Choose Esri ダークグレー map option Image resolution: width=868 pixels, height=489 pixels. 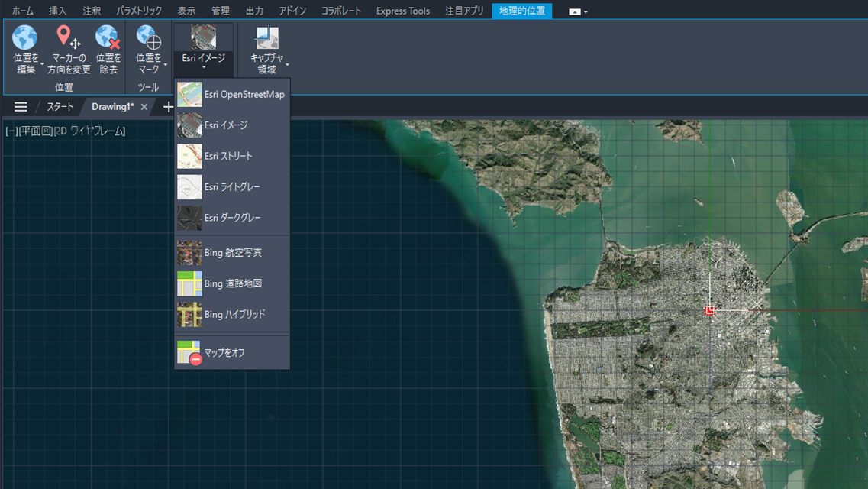tap(232, 219)
